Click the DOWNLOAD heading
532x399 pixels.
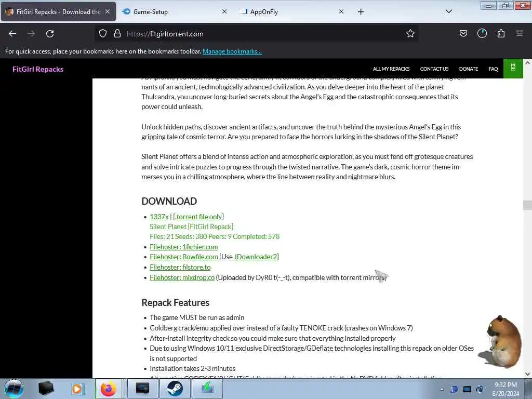pos(169,201)
